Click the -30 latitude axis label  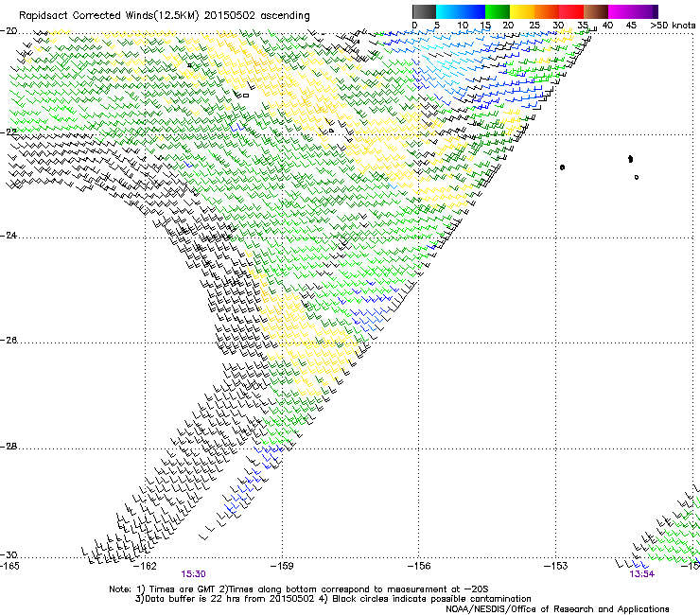(9, 555)
